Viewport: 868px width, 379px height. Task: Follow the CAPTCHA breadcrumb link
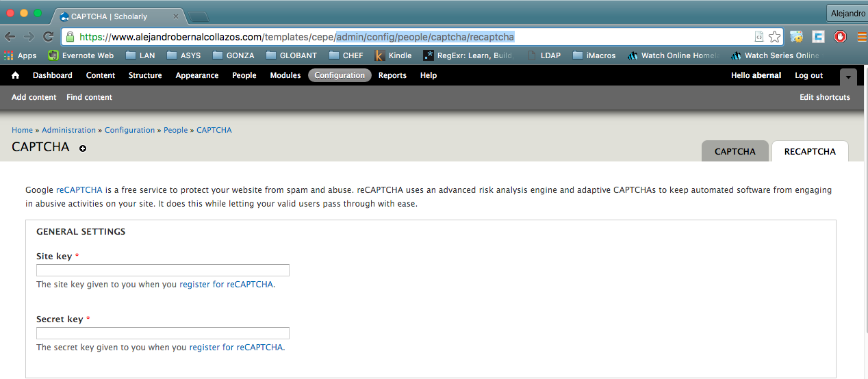click(214, 130)
